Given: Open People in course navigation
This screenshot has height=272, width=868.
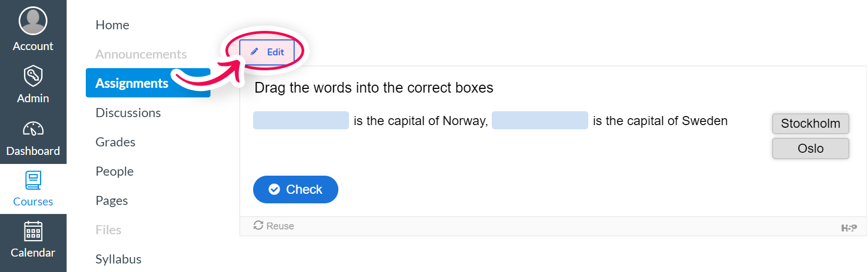Looking at the screenshot, I should (115, 171).
